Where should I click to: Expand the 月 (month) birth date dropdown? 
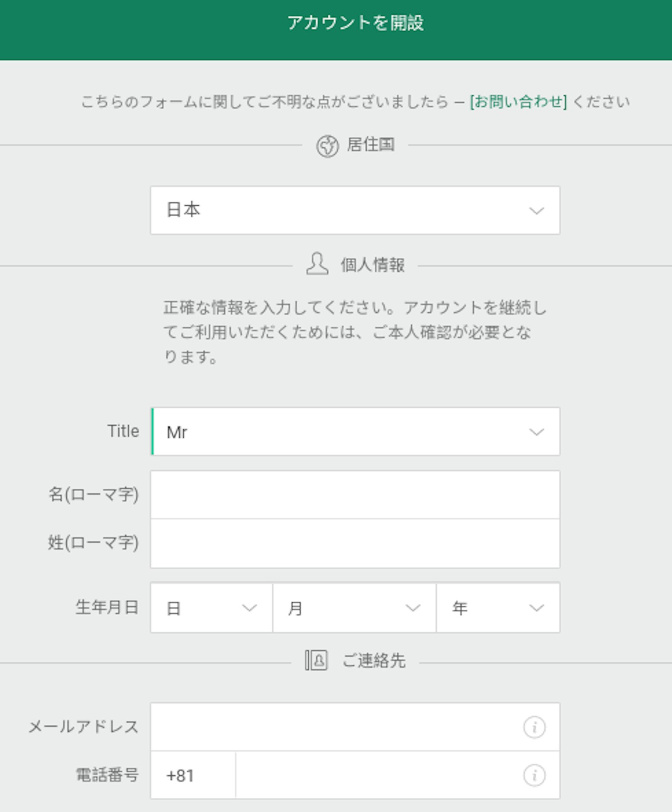tap(354, 608)
